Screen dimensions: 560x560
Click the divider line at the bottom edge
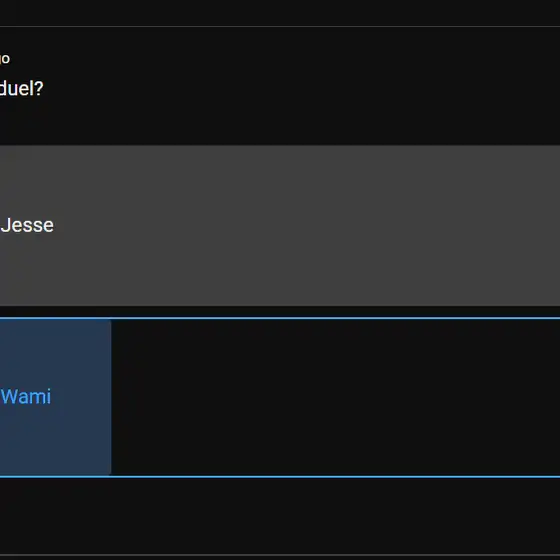point(280,556)
